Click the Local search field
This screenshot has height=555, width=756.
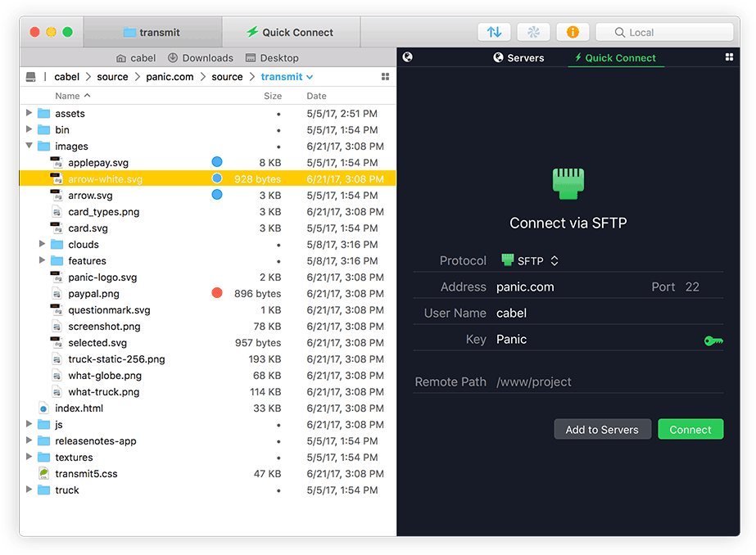(x=664, y=32)
